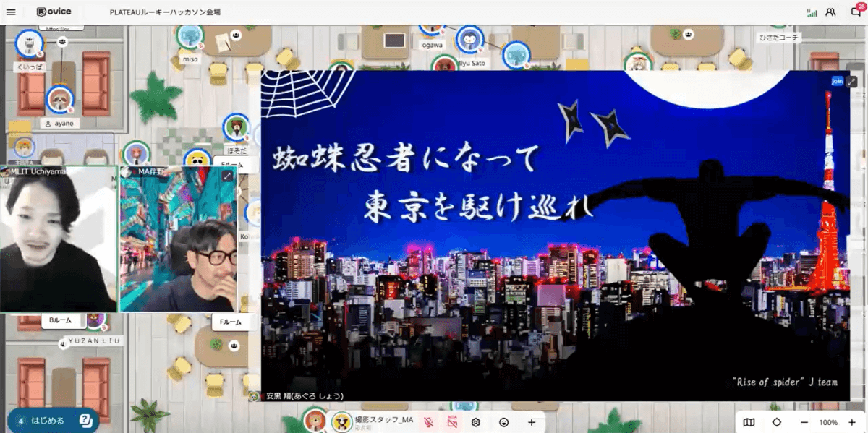Check the network signal strength indicator
Viewport: 868px width, 433px height.
click(x=812, y=12)
